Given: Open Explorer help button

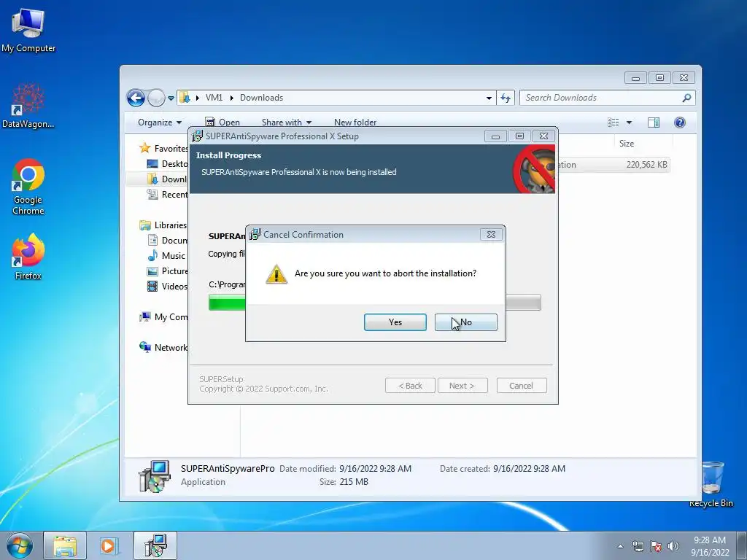Looking at the screenshot, I should [680, 122].
